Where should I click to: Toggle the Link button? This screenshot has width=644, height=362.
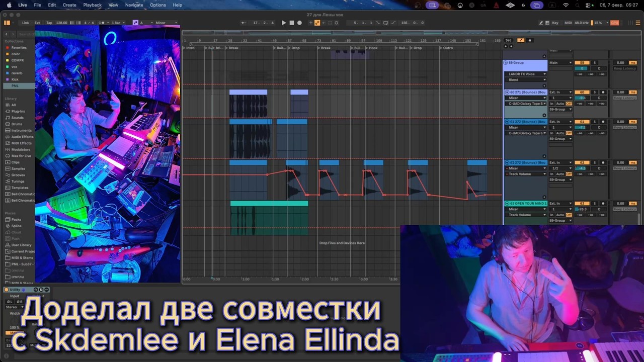click(x=25, y=23)
